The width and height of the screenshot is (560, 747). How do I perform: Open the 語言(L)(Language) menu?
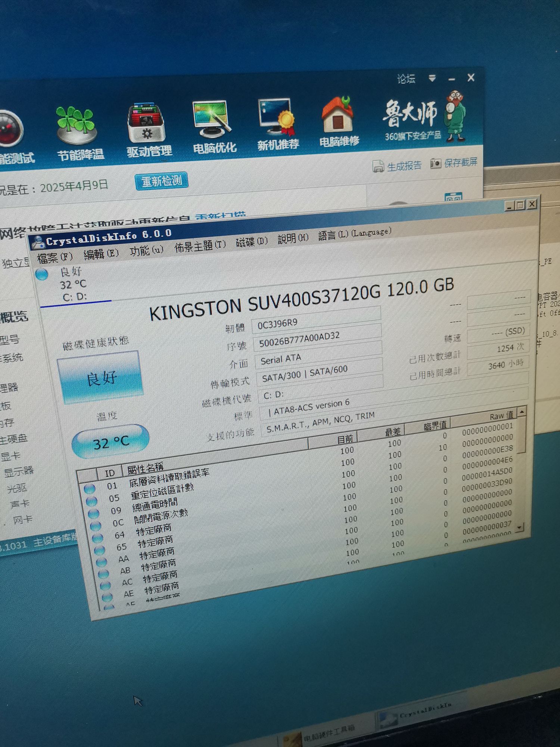[355, 234]
